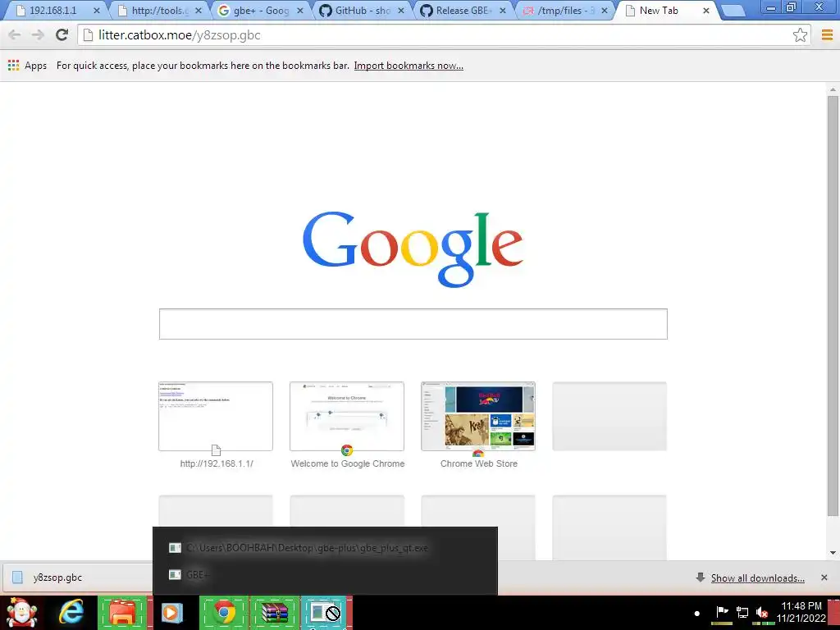Bookmark this page with the star icon
This screenshot has height=630, width=840.
coord(800,35)
